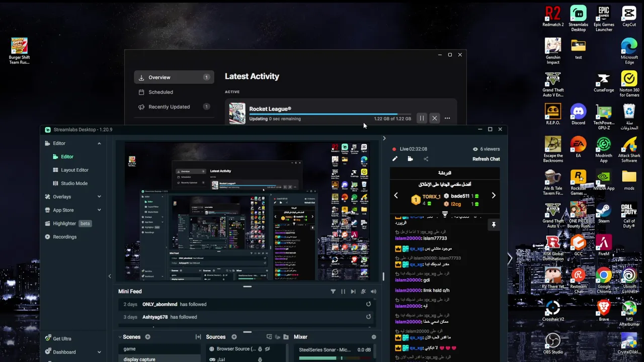
Task: Collapse left dock arrow beside preview
Action: (110, 276)
